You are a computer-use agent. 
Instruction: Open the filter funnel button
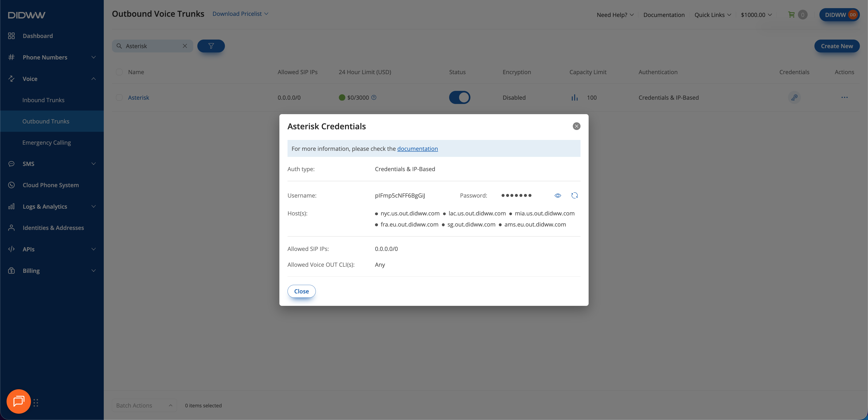coord(211,46)
